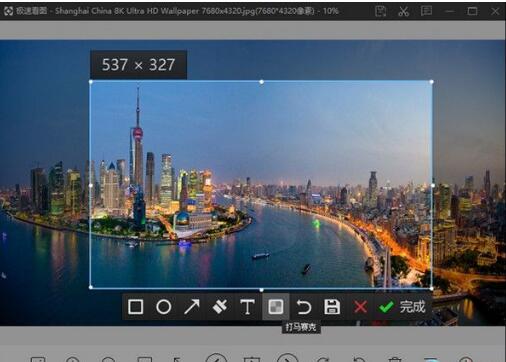This screenshot has height=362, width=506.
Task: Click the left-middle selection handle
Action: tap(91, 185)
